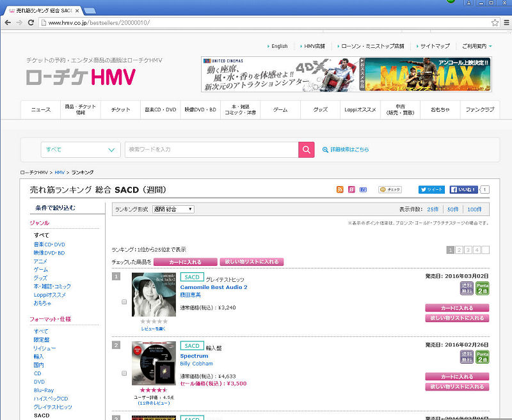The height and width of the screenshot is (420, 512).
Task: Open the new tab button
Action: click(90, 11)
